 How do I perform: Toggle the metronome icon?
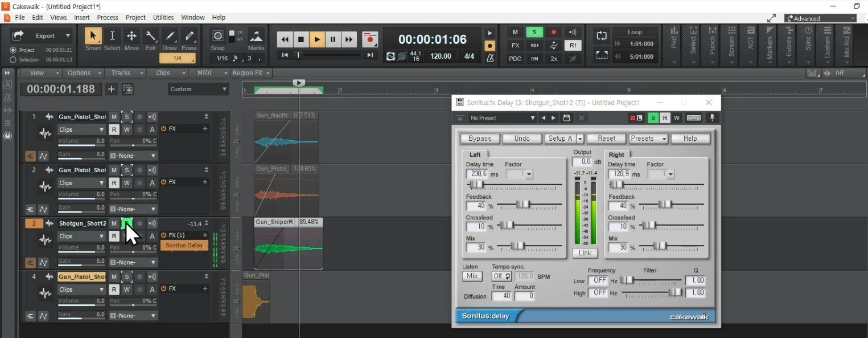[x=490, y=58]
